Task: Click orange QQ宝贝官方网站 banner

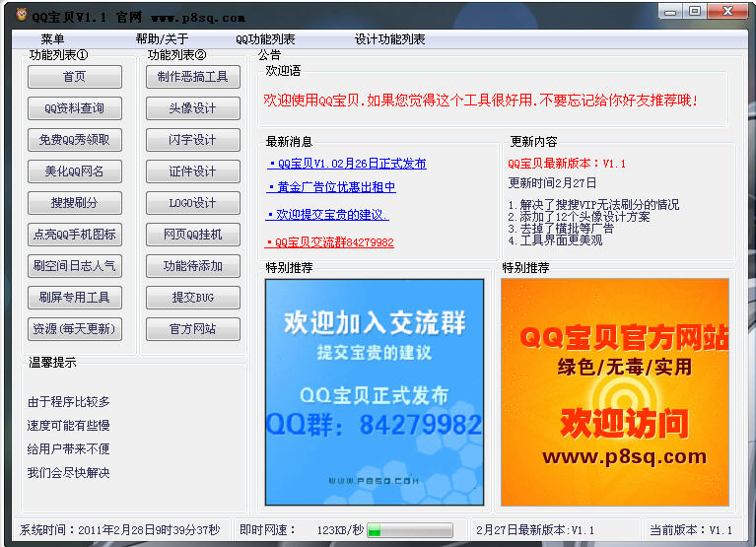Action: (615, 392)
